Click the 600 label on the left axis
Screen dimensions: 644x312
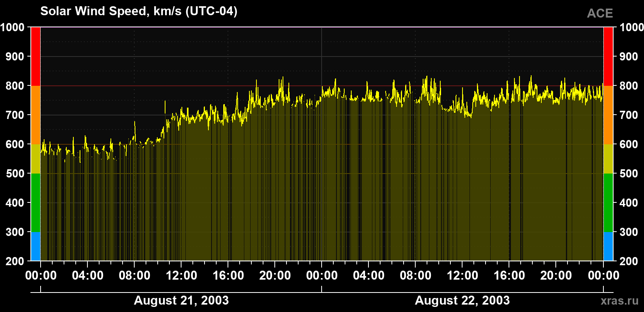pyautogui.click(x=15, y=144)
